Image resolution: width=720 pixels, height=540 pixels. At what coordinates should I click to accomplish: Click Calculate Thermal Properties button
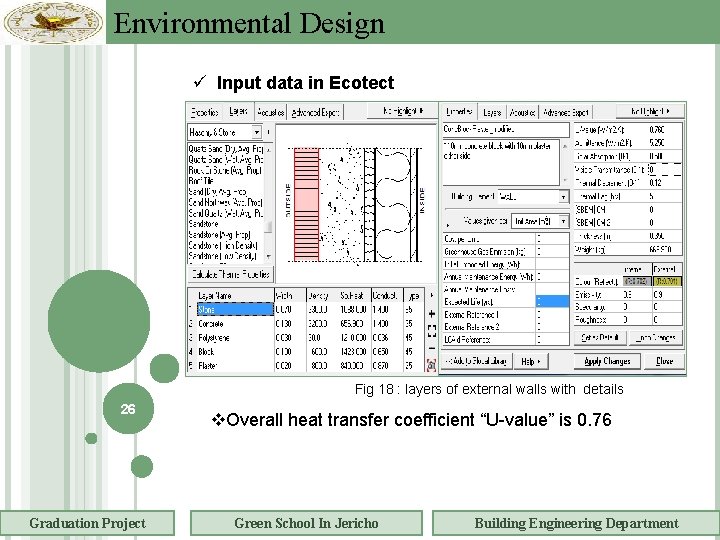(231, 274)
